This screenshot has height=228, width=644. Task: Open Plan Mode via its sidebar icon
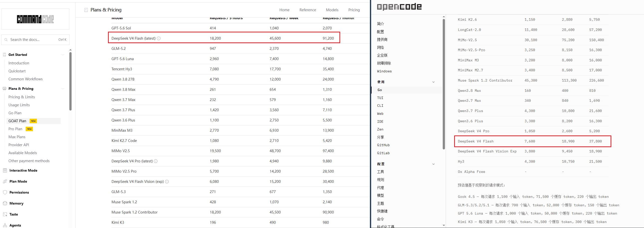click(5, 182)
